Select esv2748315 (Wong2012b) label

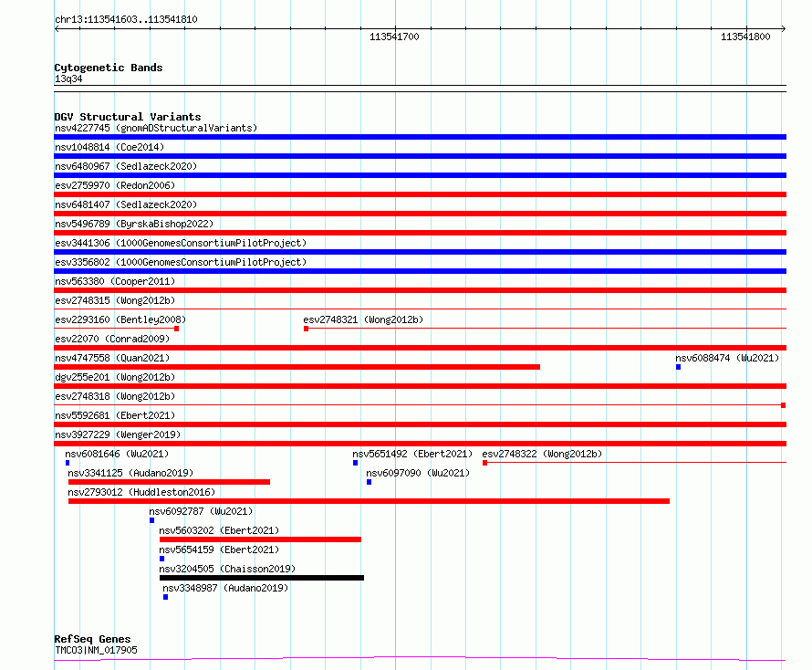click(115, 300)
